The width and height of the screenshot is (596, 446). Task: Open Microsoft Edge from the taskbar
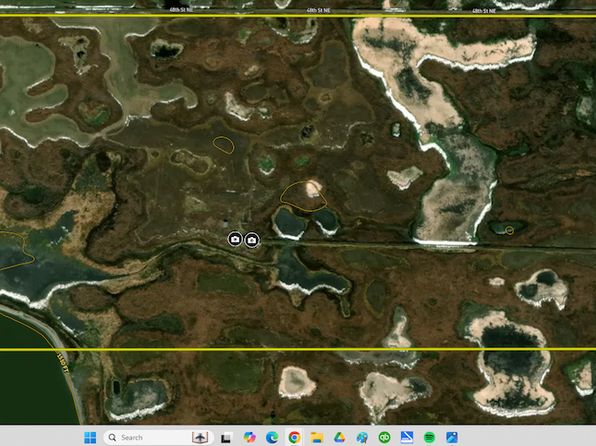272,437
